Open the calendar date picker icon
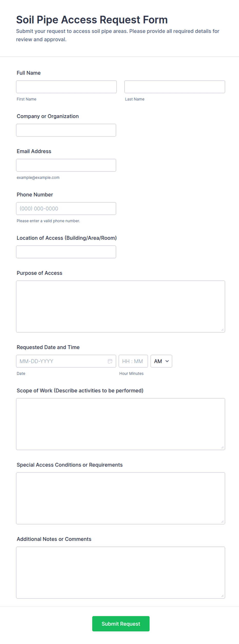This screenshot has height=644, width=239. (110, 361)
